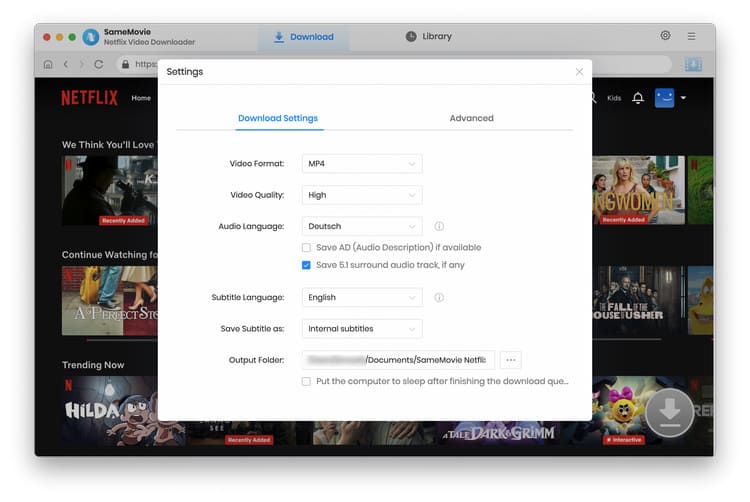Image resolution: width=750 pixels, height=502 pixels.
Task: Close the Settings dialog
Action: [579, 72]
